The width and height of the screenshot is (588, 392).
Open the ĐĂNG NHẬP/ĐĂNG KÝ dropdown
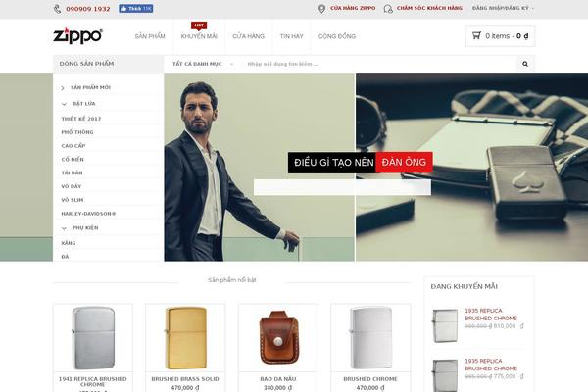pyautogui.click(x=503, y=8)
